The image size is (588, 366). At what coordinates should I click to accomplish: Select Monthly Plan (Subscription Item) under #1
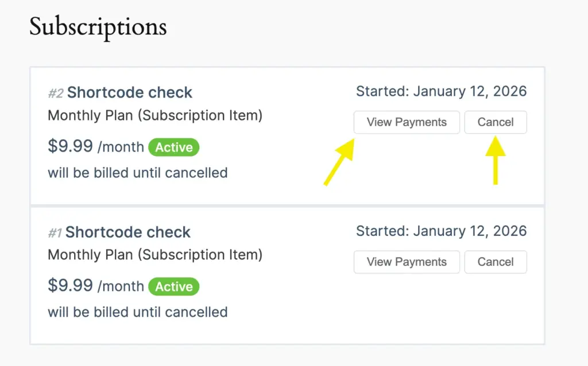tap(154, 255)
